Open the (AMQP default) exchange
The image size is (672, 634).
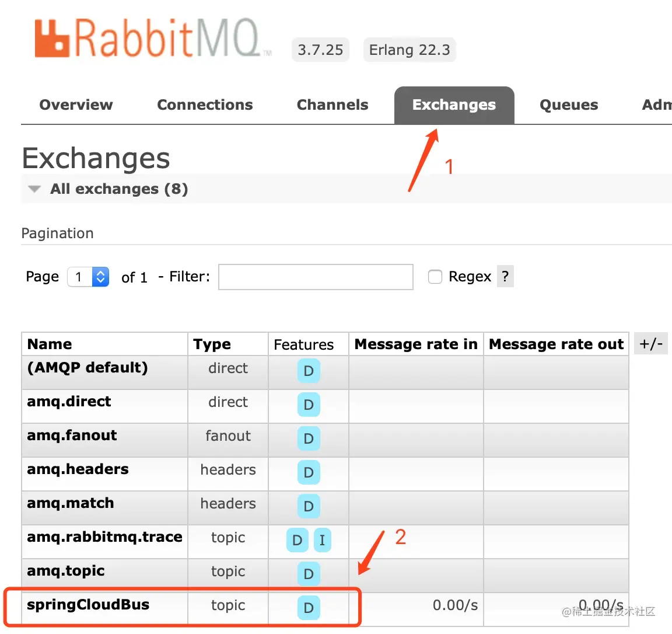(87, 368)
